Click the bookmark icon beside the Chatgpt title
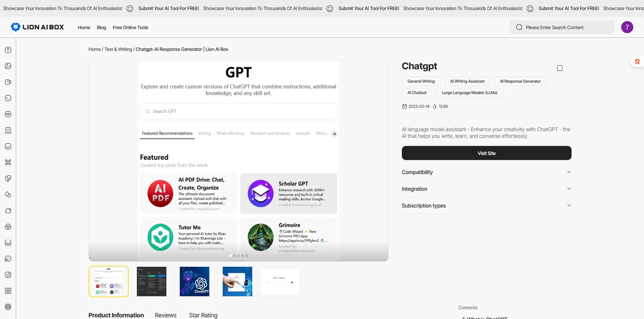The height and width of the screenshot is (319, 644). [x=559, y=68]
